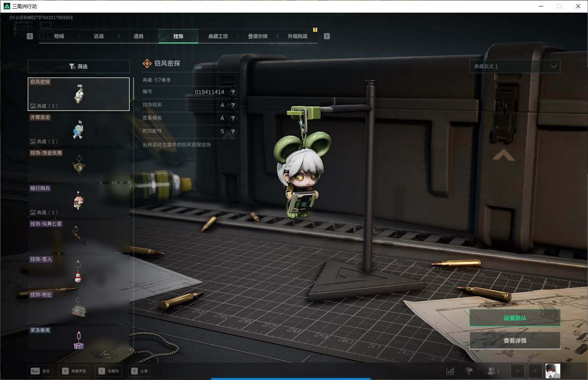Select the 暗行哨兵 charm in the list

(x=78, y=200)
